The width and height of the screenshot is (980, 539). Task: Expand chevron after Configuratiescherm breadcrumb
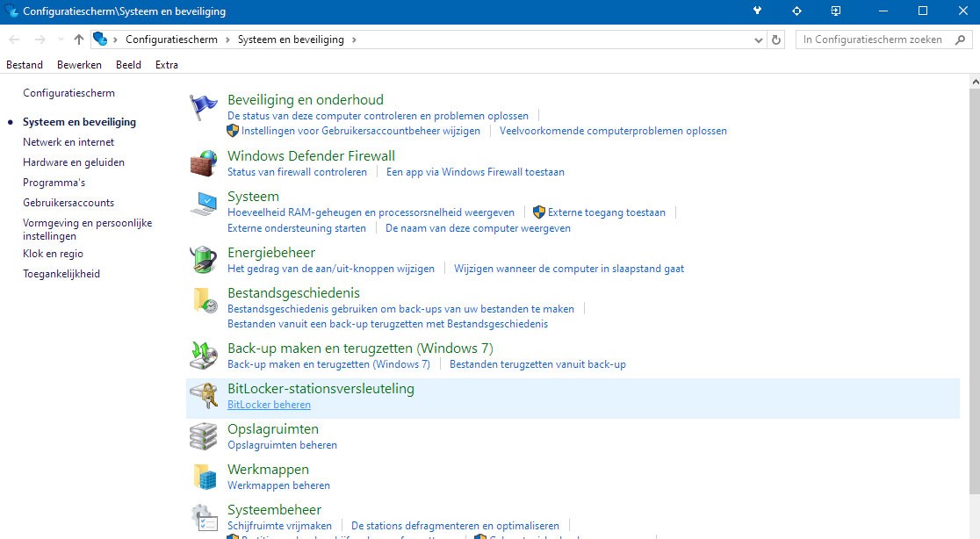point(227,40)
